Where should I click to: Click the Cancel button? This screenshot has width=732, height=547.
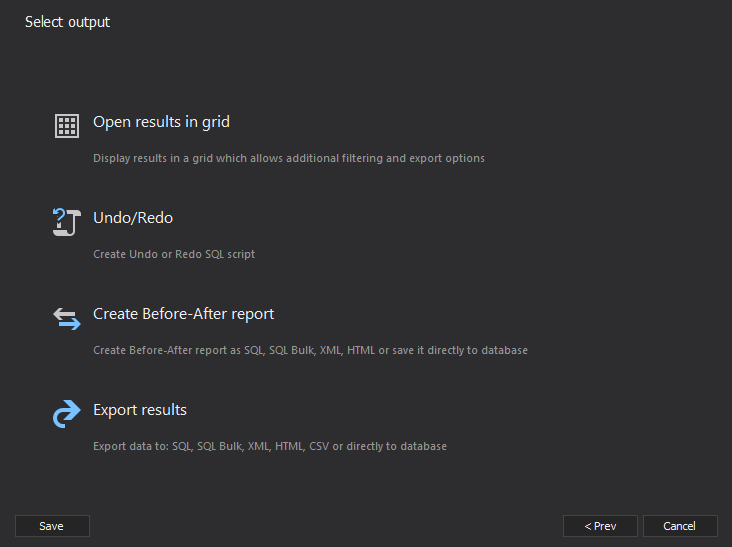tap(680, 526)
